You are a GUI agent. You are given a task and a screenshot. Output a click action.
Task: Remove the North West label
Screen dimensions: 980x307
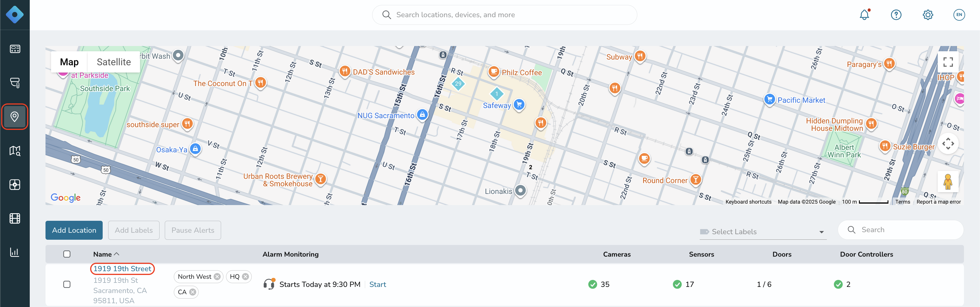point(217,277)
